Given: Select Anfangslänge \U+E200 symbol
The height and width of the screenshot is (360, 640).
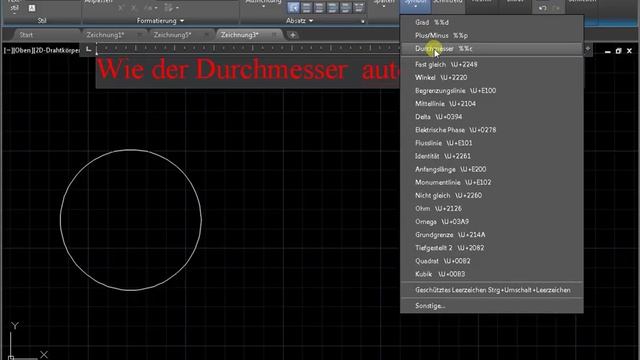Looking at the screenshot, I should 491,169.
